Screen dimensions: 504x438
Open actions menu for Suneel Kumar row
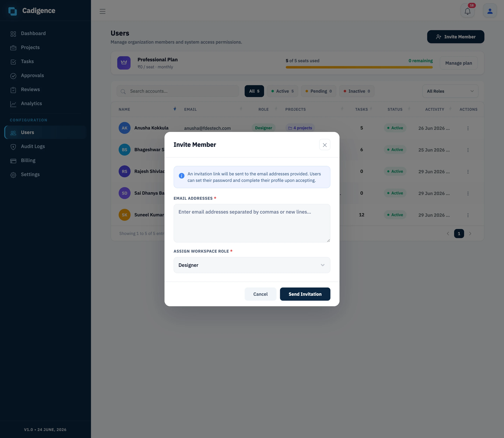click(468, 215)
